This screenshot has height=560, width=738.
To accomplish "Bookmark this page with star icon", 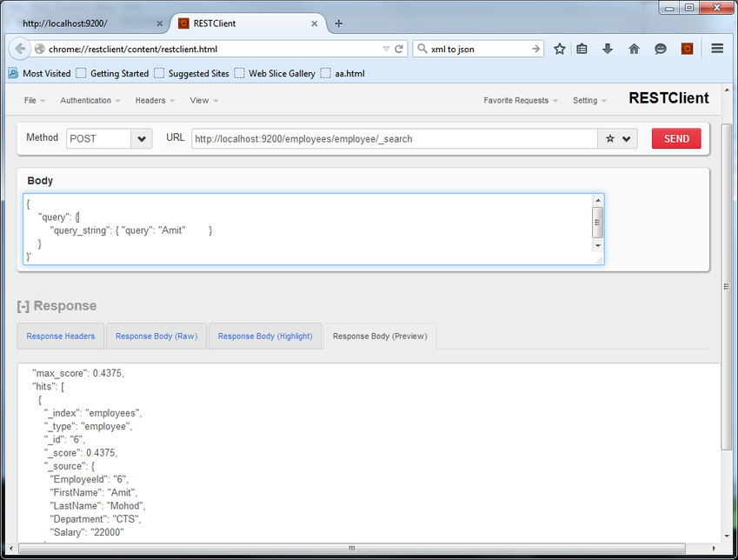I will [x=559, y=49].
